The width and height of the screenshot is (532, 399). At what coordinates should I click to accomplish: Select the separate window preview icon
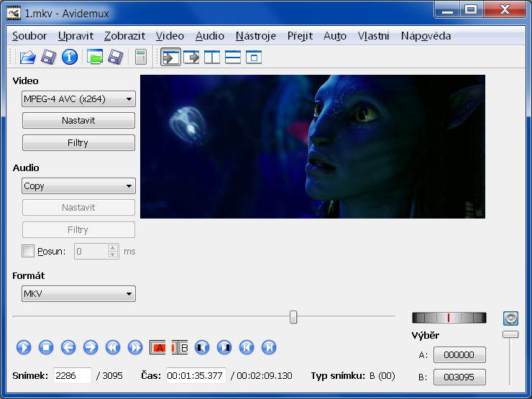coord(254,57)
